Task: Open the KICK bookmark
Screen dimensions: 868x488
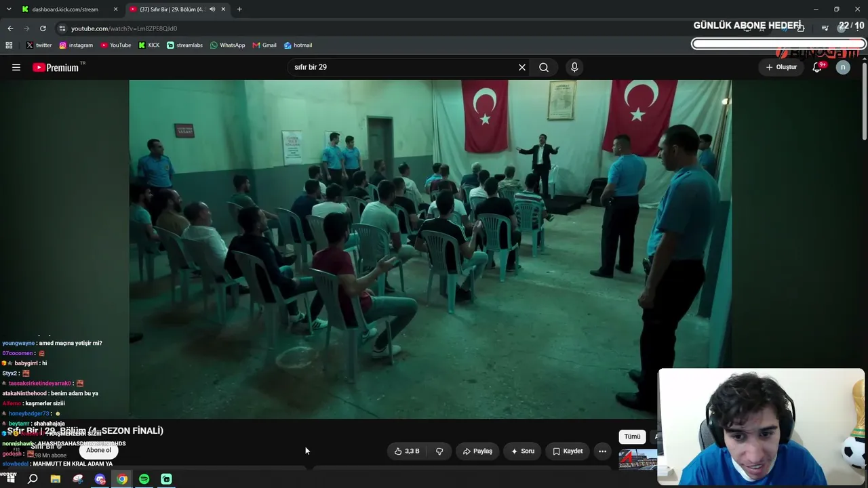Action: [x=149, y=45]
